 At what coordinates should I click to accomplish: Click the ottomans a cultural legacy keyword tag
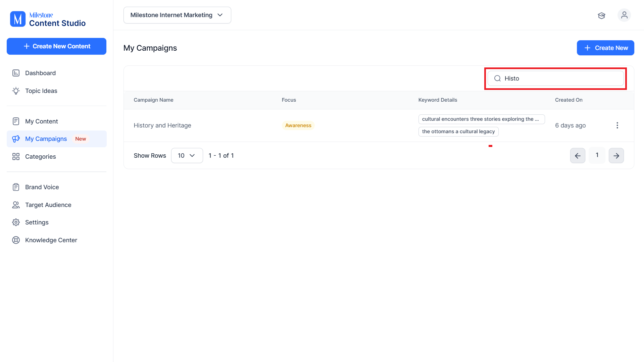click(x=458, y=132)
